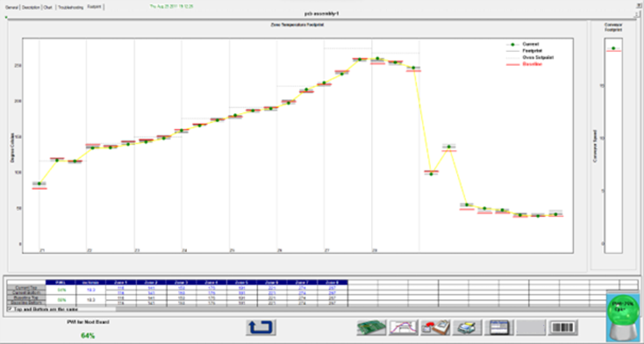Switch to the General tab
The image size is (644, 344).
click(10, 7)
